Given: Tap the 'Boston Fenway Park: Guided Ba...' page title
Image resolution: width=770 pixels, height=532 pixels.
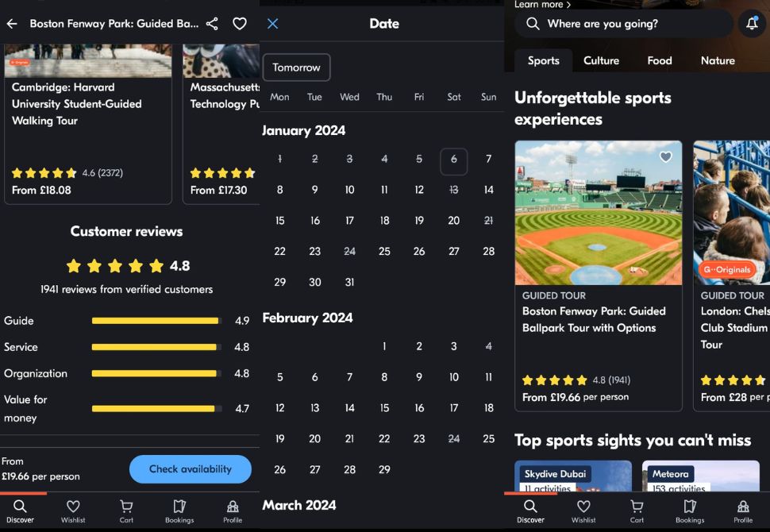Looking at the screenshot, I should [114, 24].
